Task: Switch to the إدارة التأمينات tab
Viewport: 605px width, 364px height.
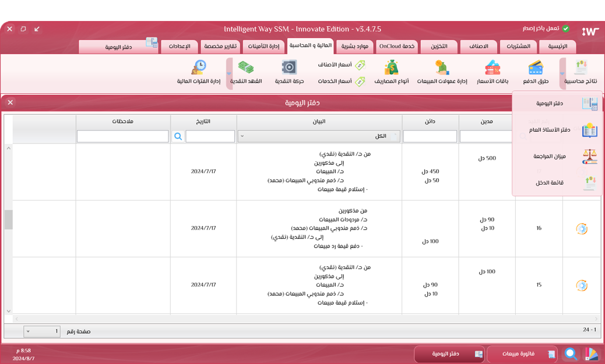Action: point(263,46)
